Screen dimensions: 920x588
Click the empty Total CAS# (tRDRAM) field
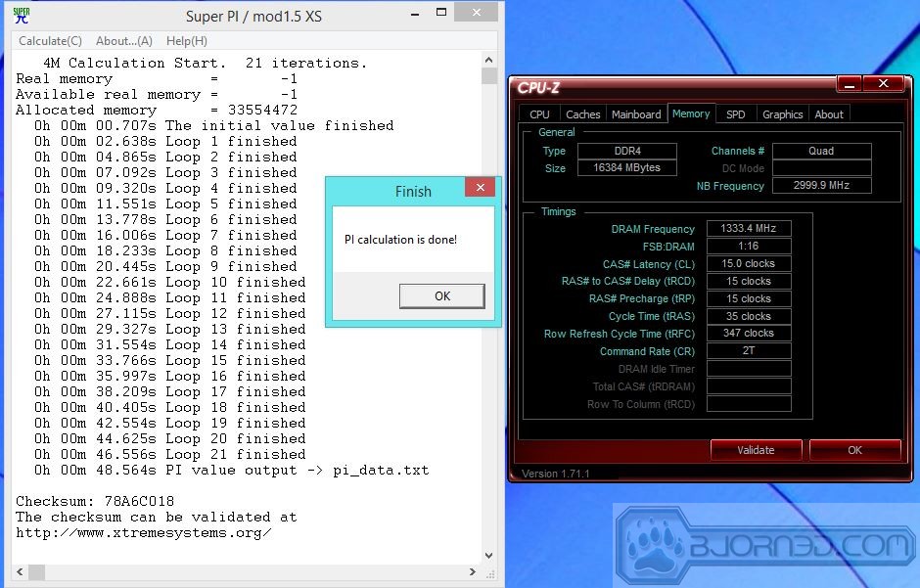749,385
